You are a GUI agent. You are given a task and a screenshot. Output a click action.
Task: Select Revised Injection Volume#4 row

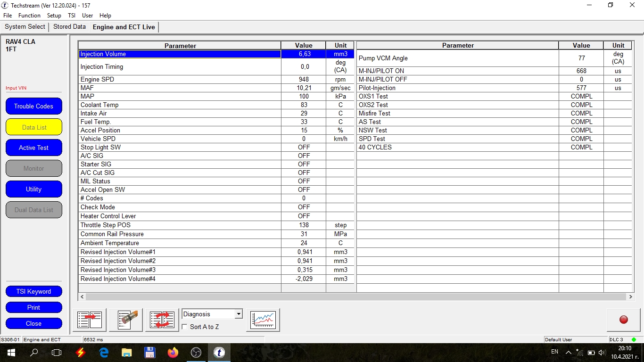click(x=216, y=279)
